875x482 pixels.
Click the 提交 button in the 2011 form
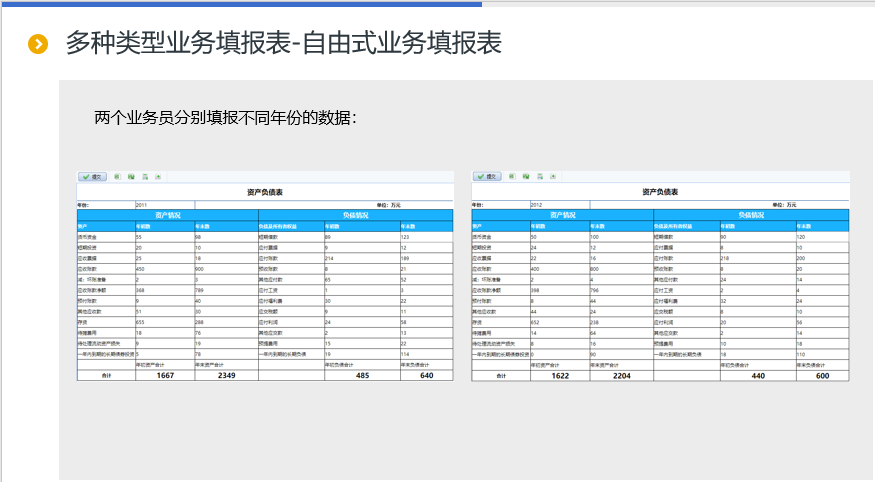(x=93, y=177)
